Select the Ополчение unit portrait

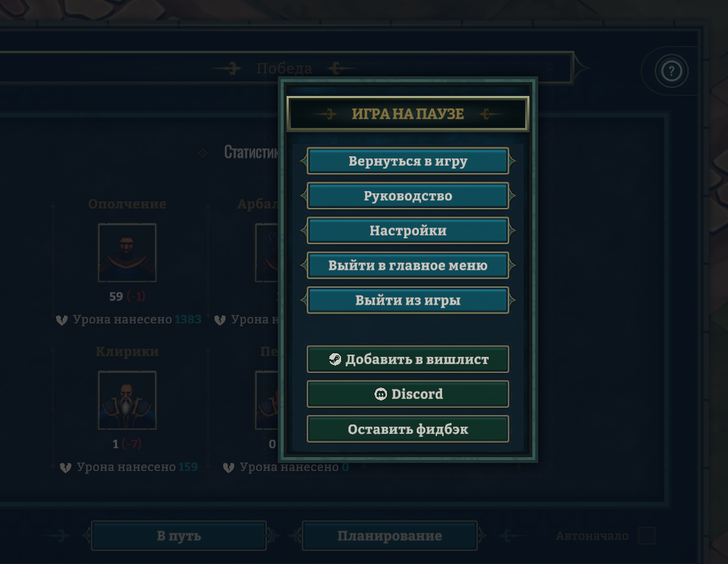pos(127,252)
